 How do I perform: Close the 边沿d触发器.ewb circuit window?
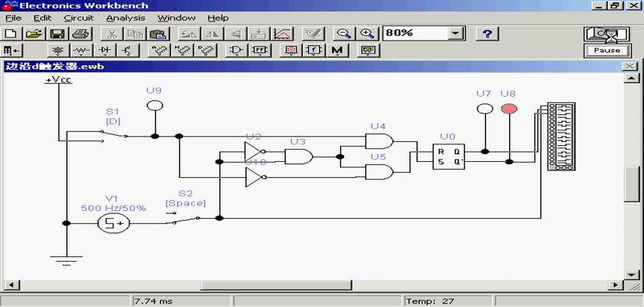pos(630,67)
